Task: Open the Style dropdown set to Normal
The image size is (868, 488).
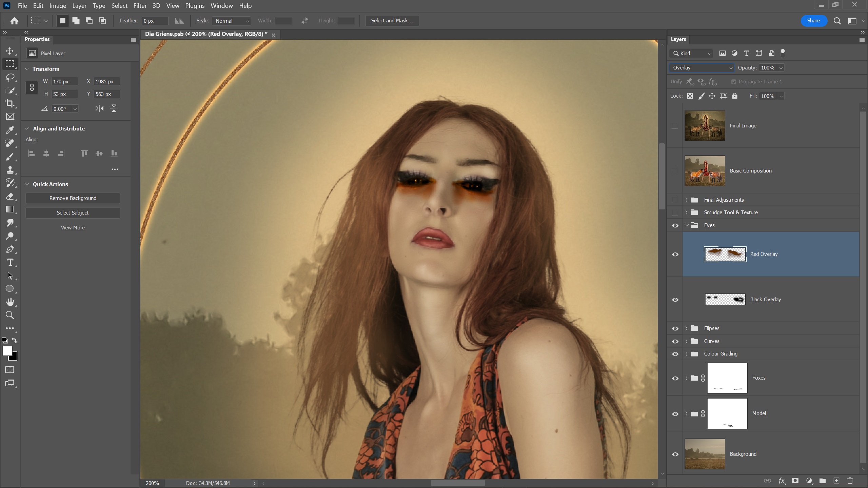Action: (232, 21)
